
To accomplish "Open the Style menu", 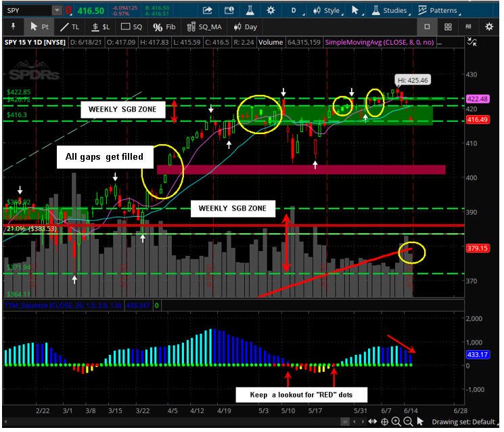I will 328,11.
